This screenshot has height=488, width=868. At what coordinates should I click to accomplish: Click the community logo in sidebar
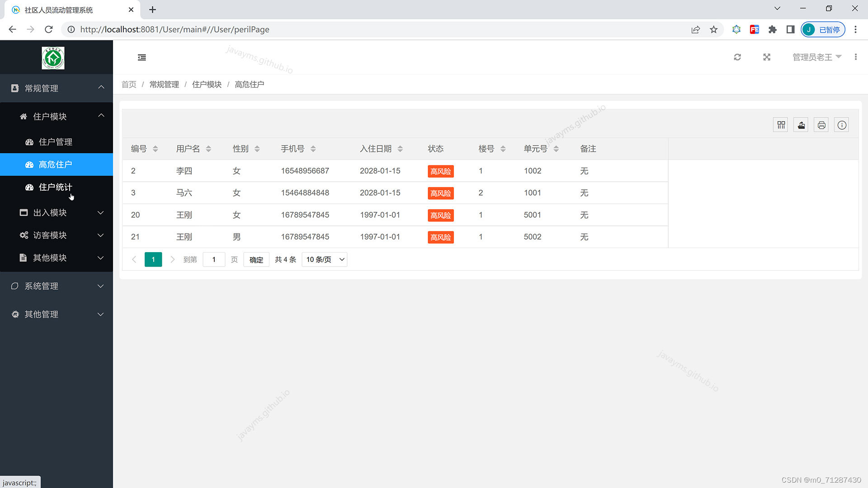53,58
